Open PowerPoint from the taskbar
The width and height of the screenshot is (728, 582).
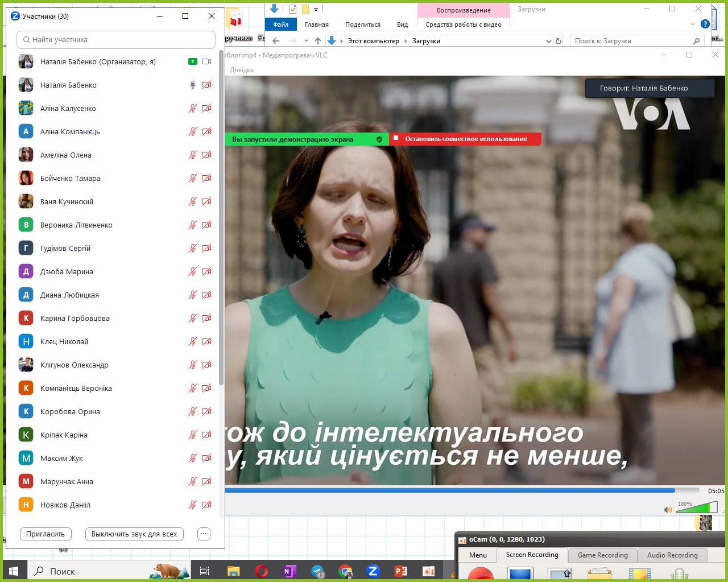[401, 571]
